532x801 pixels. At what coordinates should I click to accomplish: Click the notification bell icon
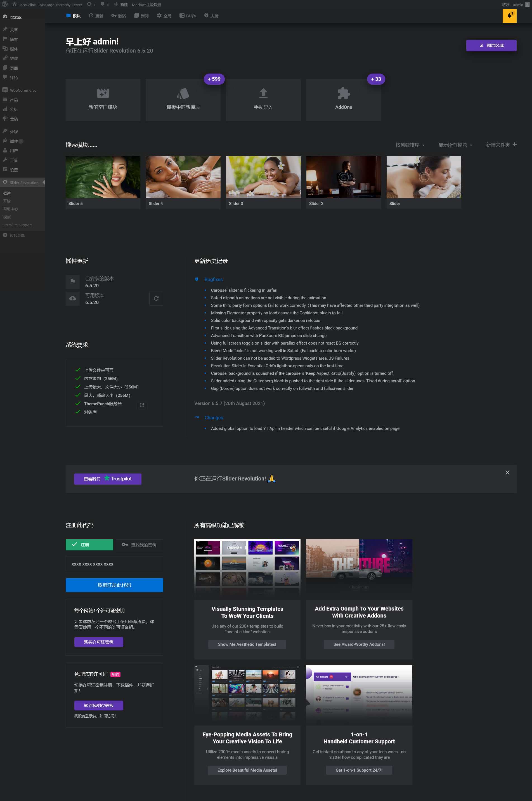click(509, 16)
